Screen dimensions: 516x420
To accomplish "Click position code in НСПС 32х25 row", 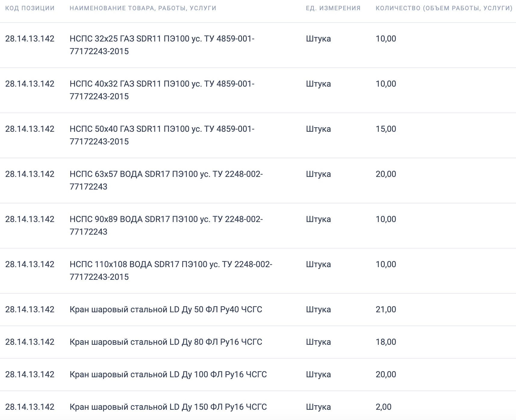I will click(30, 39).
